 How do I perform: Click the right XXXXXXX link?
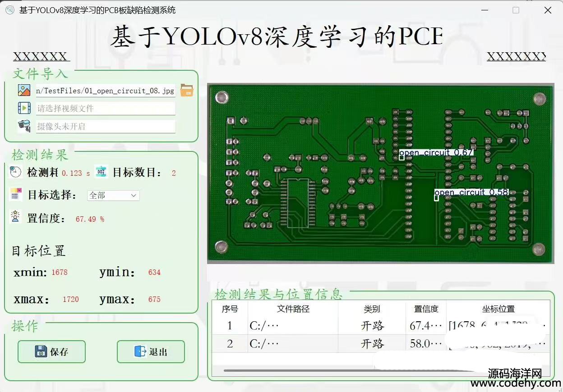tap(517, 56)
